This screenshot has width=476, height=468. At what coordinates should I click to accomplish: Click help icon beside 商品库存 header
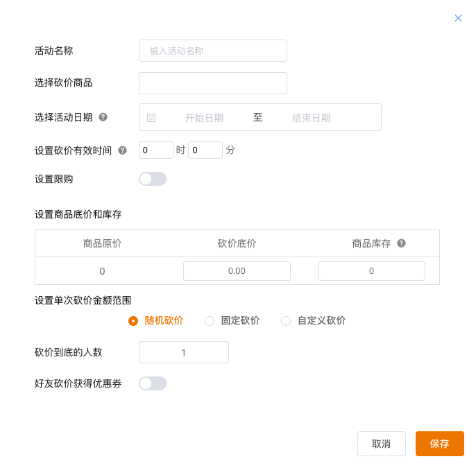tap(401, 243)
